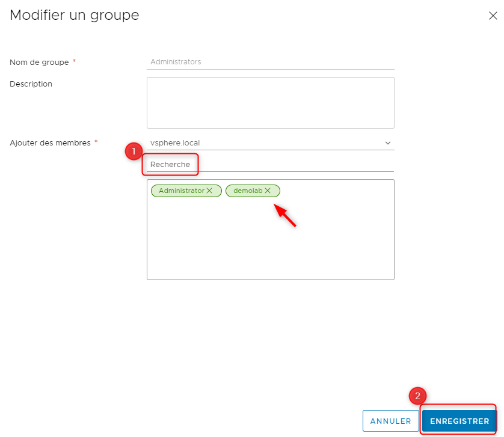The height and width of the screenshot is (437, 504).
Task: Remove Administrator member chip
Action: pos(209,191)
